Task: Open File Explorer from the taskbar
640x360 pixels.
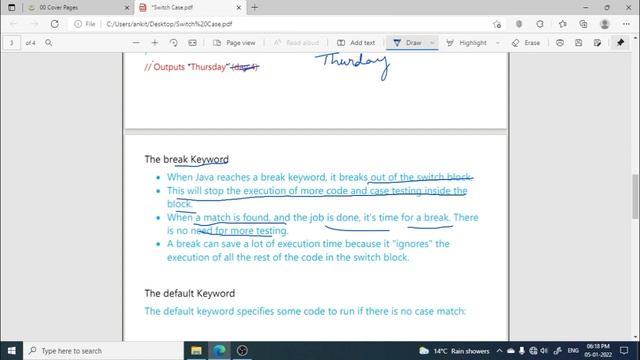Action: 196,351
